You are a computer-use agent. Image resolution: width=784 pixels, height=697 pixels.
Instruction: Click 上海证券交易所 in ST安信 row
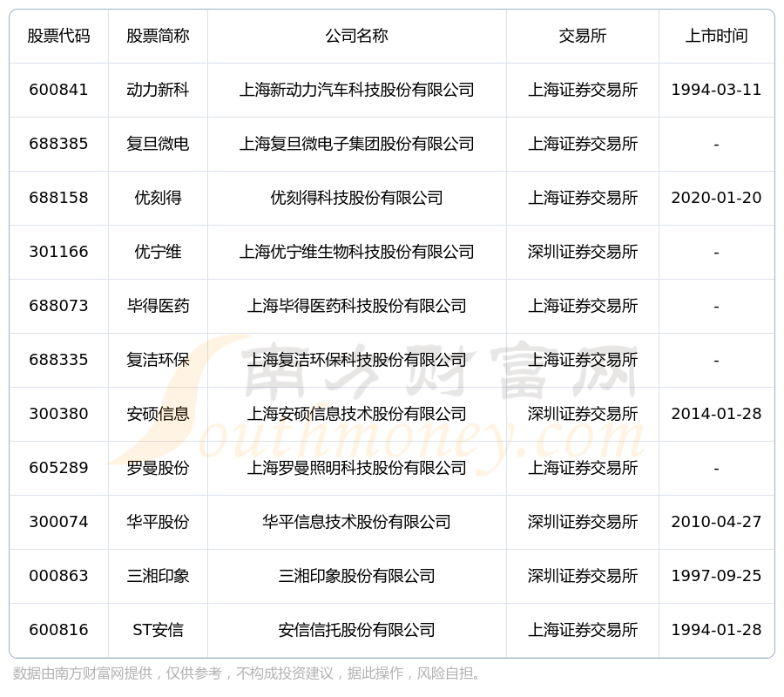coord(583,630)
